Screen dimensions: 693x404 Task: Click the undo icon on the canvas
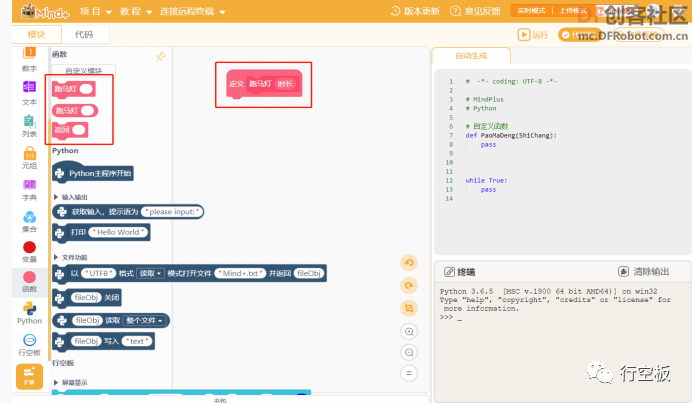409,263
